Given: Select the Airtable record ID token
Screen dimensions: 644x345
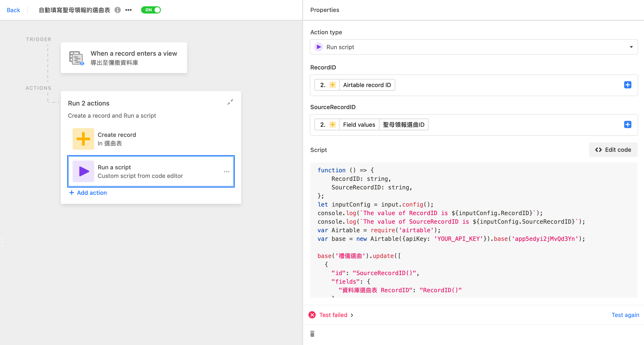Looking at the screenshot, I should coord(354,85).
